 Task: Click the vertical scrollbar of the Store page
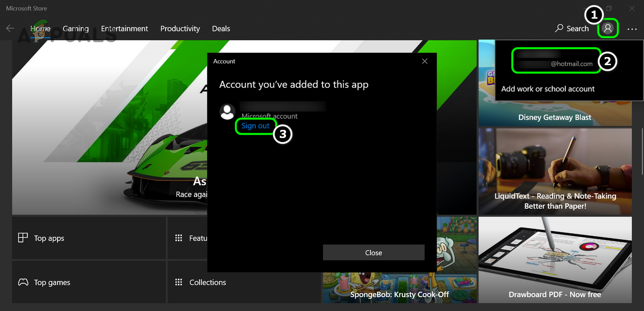coord(642,151)
